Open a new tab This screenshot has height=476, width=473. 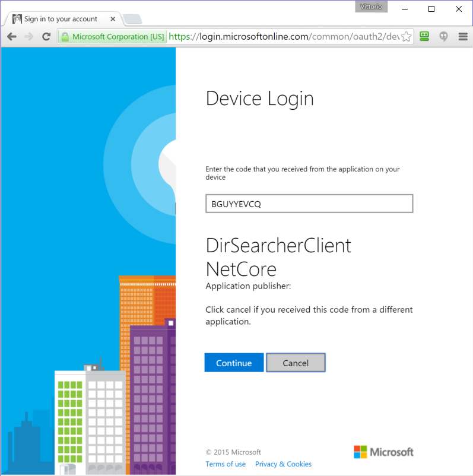pyautogui.click(x=133, y=19)
